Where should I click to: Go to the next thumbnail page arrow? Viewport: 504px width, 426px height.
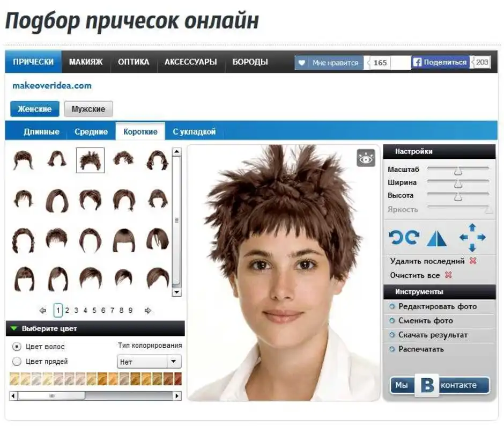pos(147,311)
